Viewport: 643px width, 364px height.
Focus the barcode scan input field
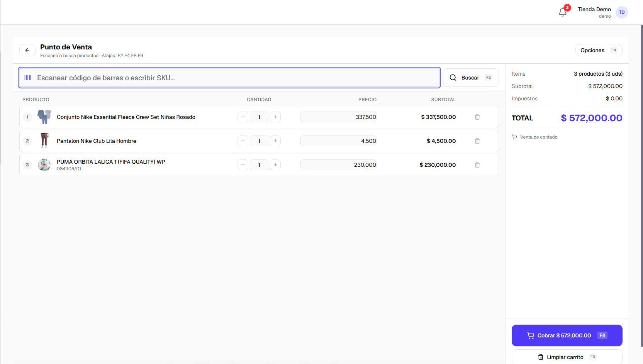pos(229,78)
